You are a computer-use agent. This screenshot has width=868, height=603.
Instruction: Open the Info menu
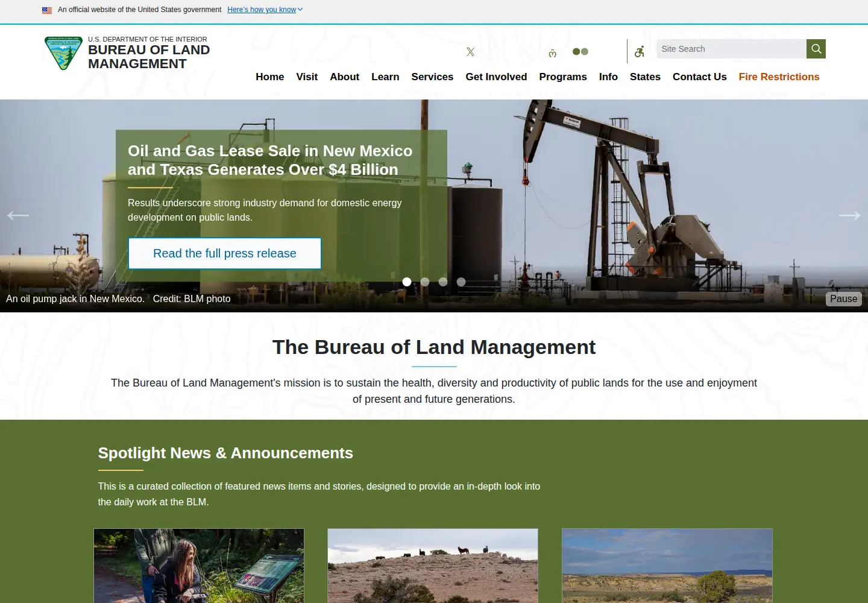[608, 77]
